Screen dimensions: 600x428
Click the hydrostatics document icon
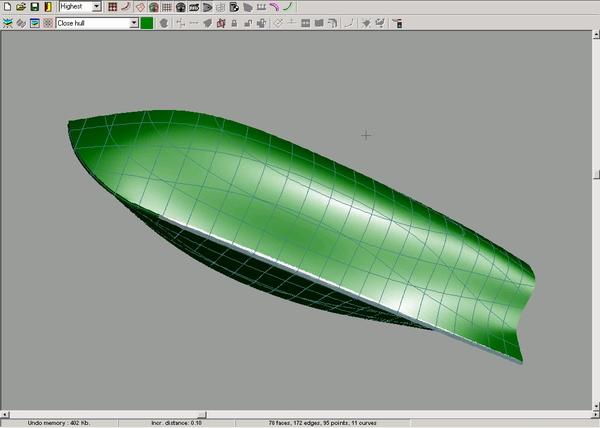tap(234, 7)
